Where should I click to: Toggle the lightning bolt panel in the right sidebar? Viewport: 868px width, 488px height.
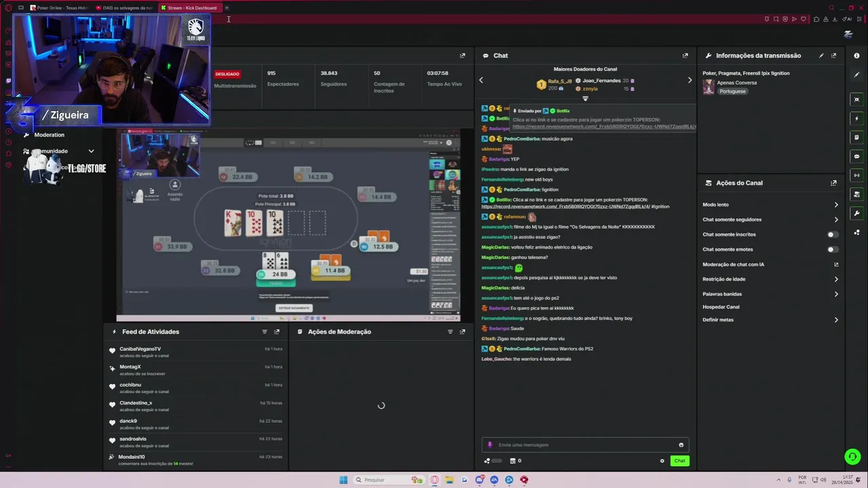click(x=856, y=119)
